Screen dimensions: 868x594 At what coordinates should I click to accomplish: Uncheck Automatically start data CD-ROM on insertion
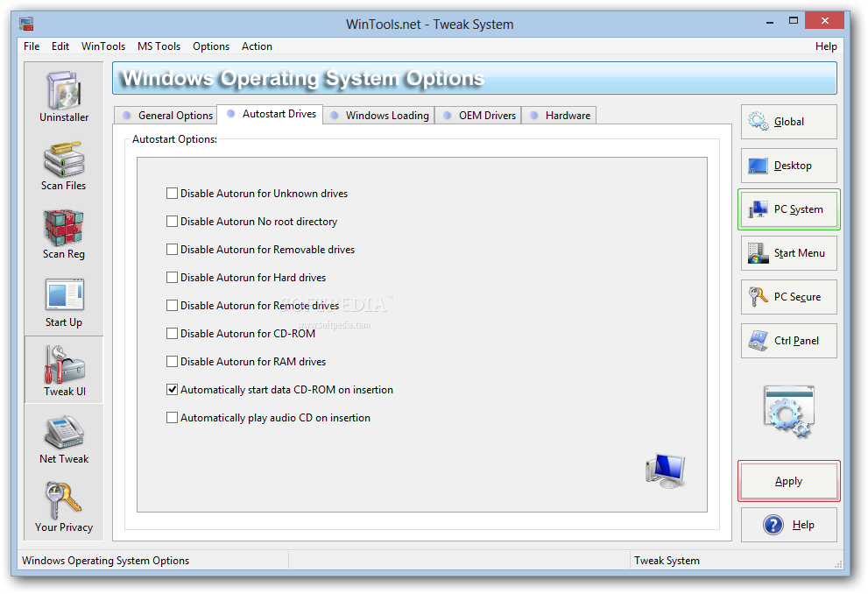point(173,390)
